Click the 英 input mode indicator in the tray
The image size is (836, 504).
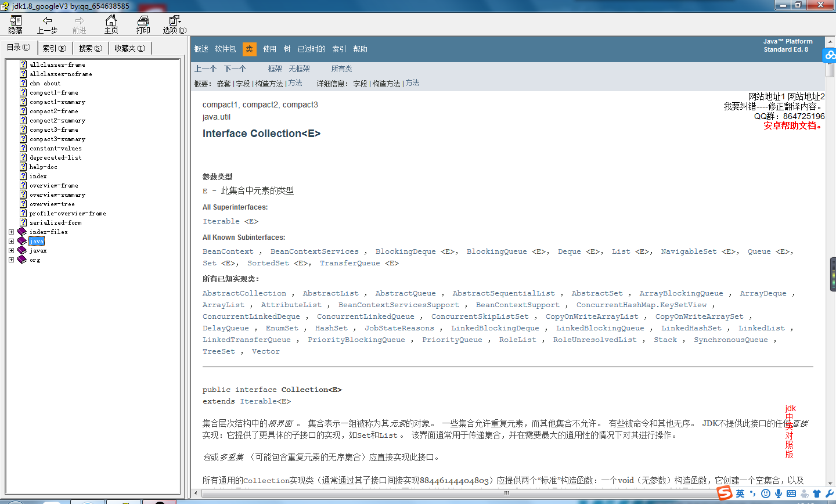click(740, 493)
